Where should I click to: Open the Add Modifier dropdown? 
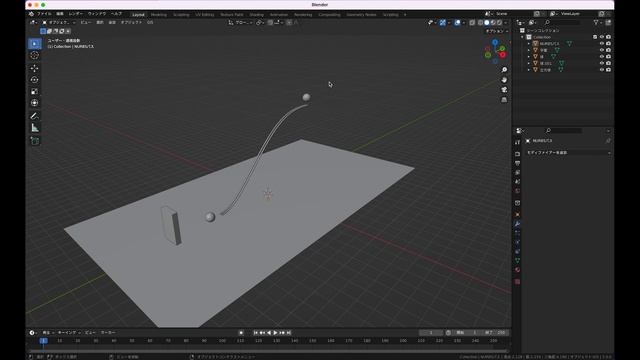(568, 152)
